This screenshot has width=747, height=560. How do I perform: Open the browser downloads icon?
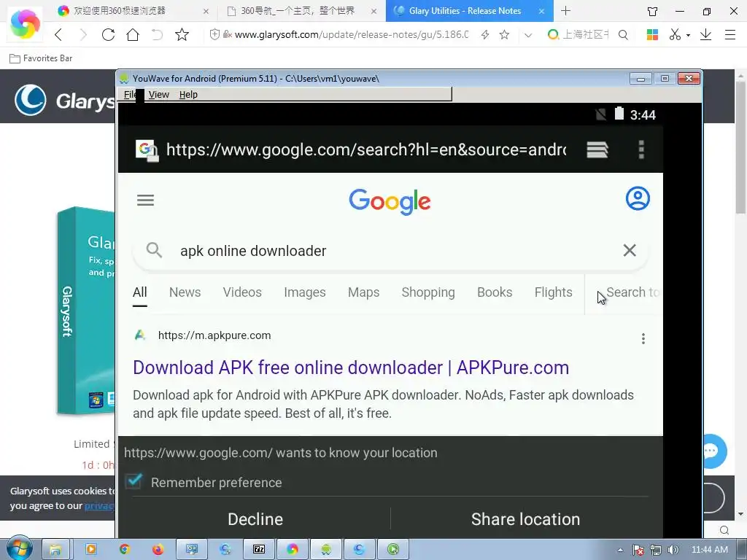point(705,34)
